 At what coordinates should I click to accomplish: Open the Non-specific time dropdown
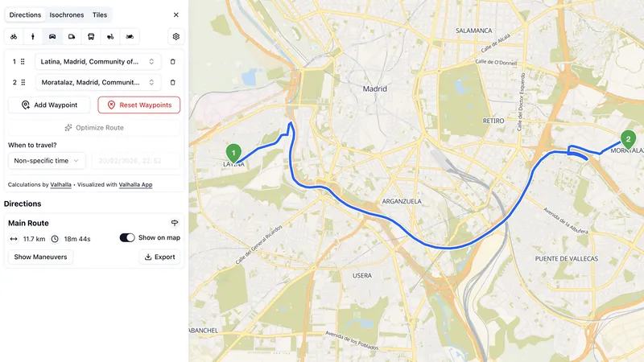pos(47,161)
